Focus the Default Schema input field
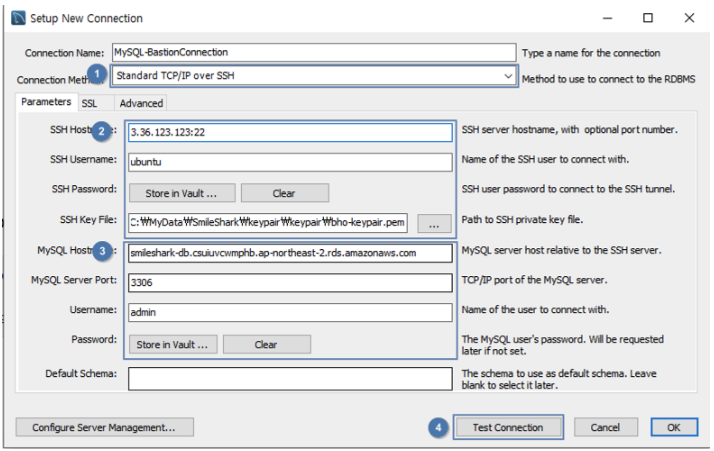This screenshot has height=451, width=714. click(290, 378)
